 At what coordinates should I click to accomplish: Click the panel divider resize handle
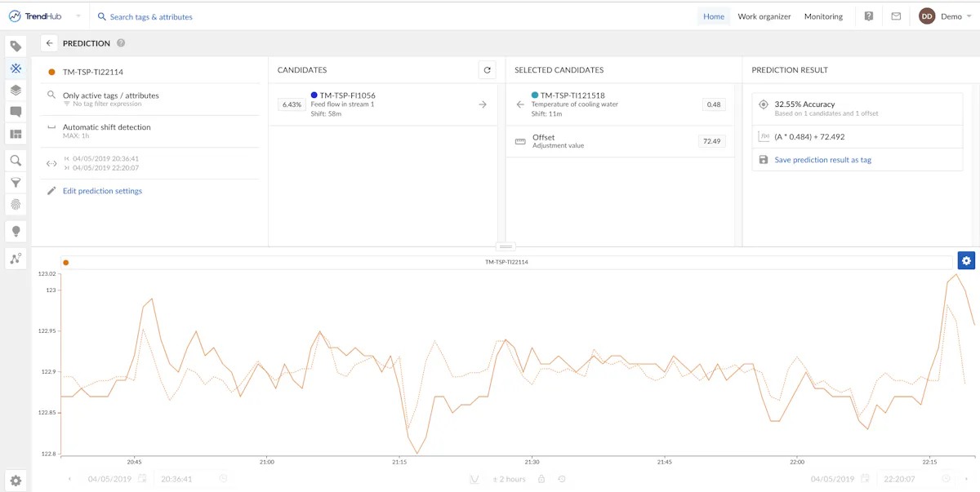coord(506,246)
